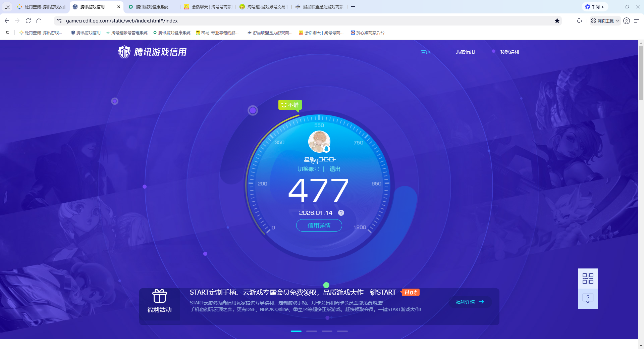The height and width of the screenshot is (349, 644).
Task: Click 切换账号 to switch accounts
Action: coord(309,169)
